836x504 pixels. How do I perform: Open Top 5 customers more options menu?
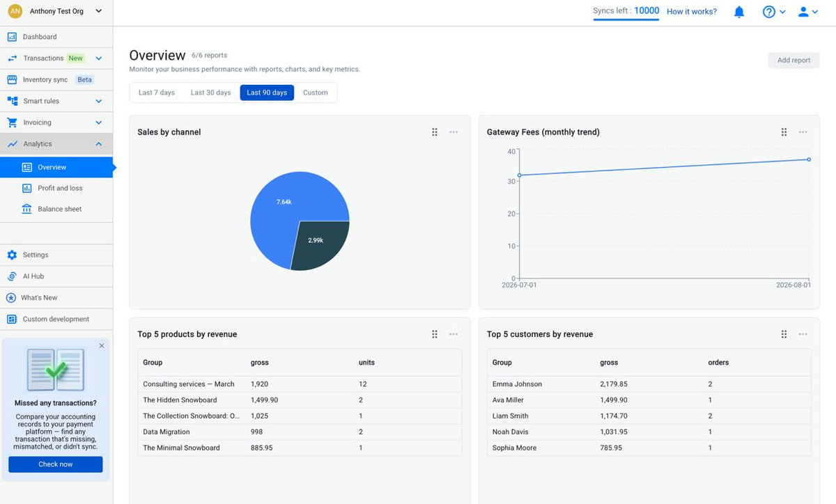803,334
